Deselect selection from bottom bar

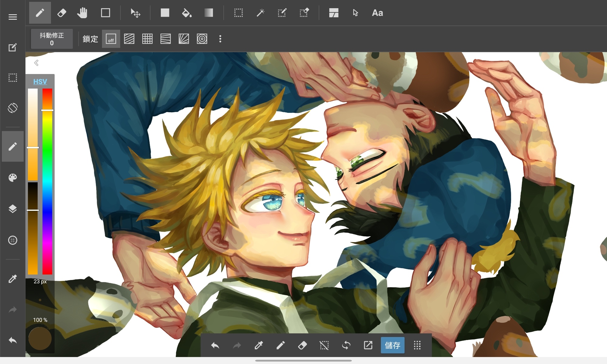(324, 345)
